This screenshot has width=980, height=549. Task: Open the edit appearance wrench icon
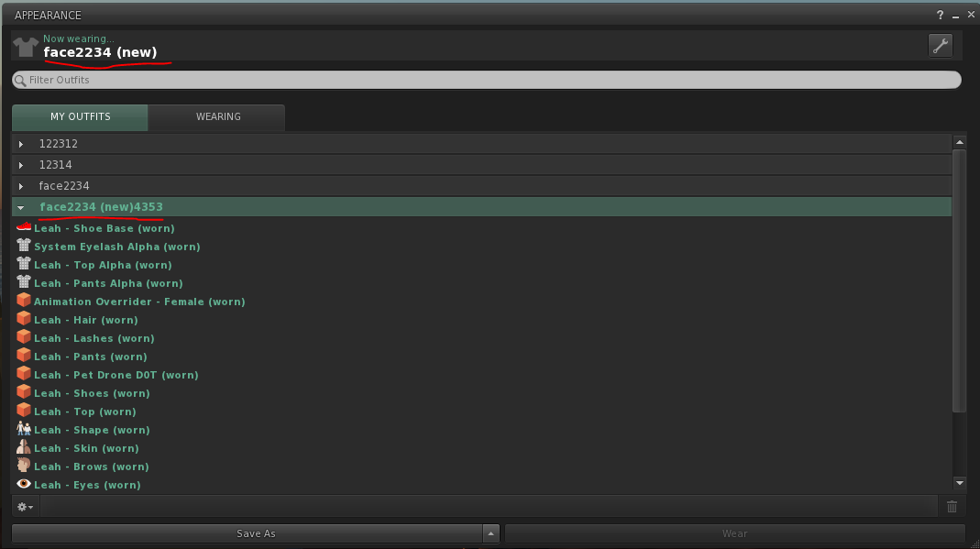coord(940,44)
